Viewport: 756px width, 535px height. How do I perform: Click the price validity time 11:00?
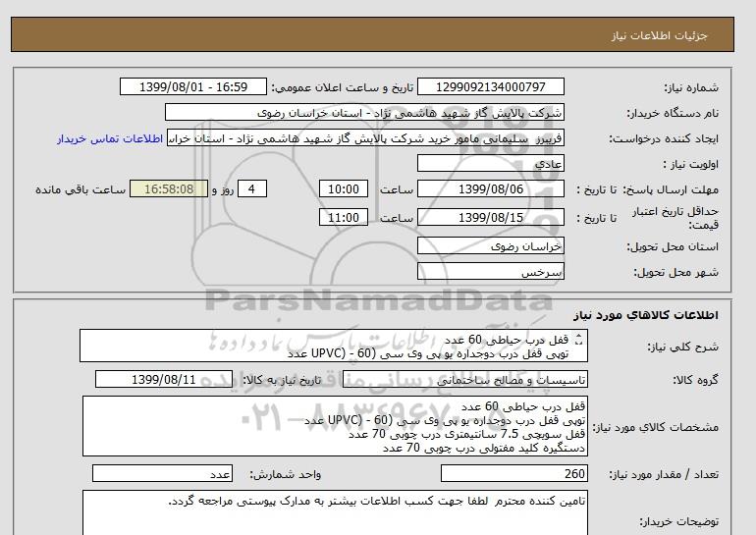click(x=346, y=217)
